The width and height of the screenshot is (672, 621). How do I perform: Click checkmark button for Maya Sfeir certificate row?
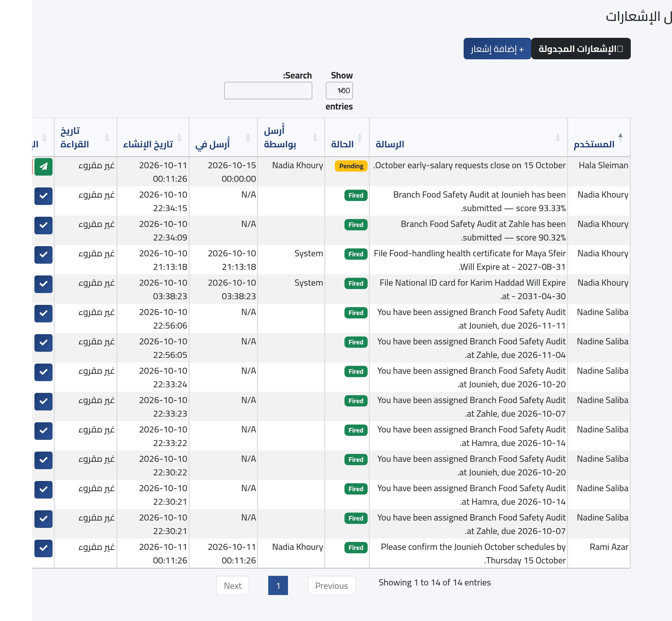pyautogui.click(x=43, y=255)
